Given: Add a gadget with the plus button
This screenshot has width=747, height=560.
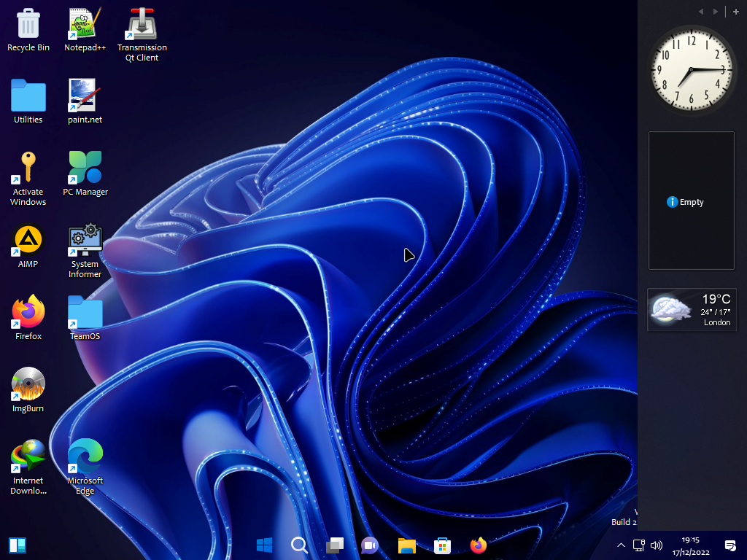Looking at the screenshot, I should coord(736,12).
